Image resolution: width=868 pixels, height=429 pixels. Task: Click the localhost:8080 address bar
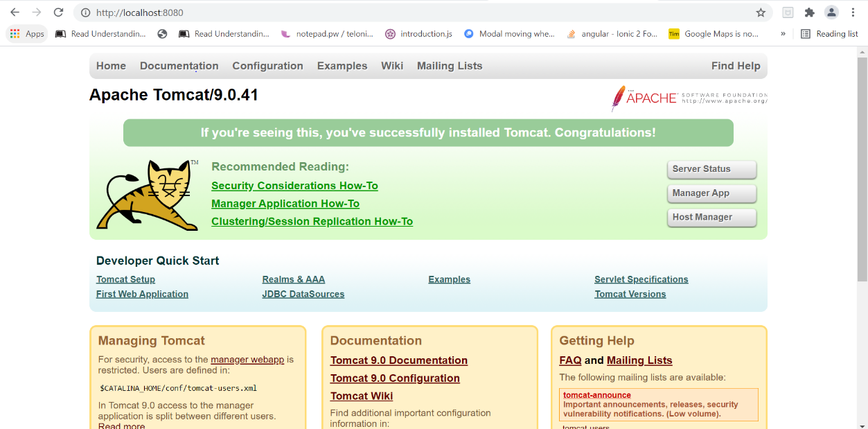(x=416, y=12)
